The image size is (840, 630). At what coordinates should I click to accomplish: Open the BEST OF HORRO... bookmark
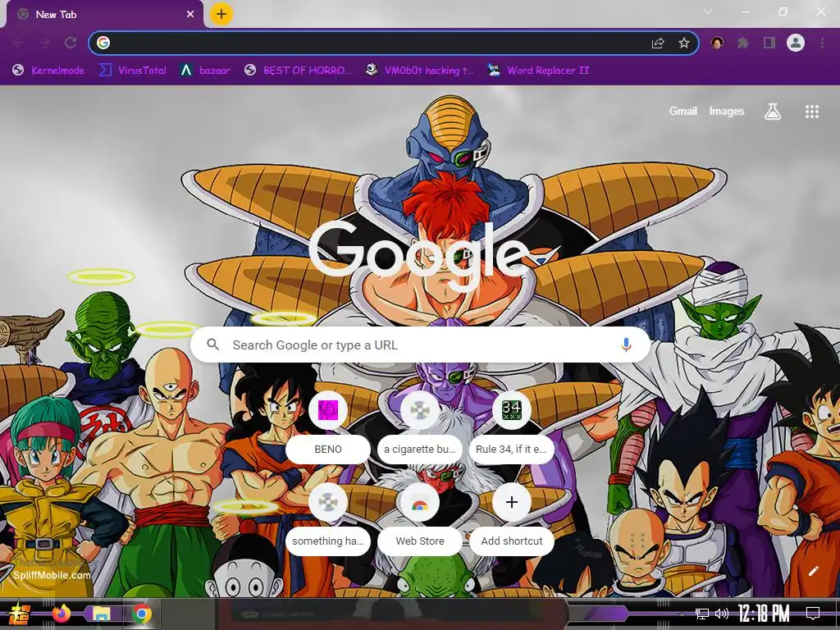[297, 71]
